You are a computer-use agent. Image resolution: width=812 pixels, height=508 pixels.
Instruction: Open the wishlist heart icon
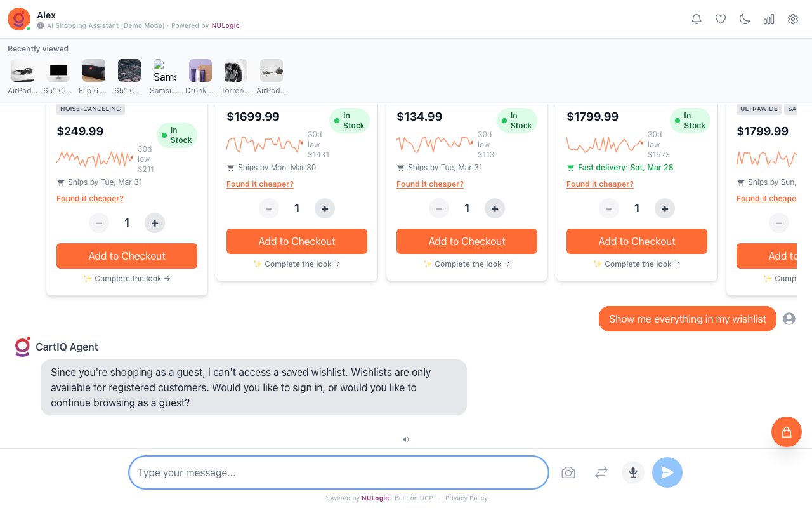pyautogui.click(x=721, y=19)
